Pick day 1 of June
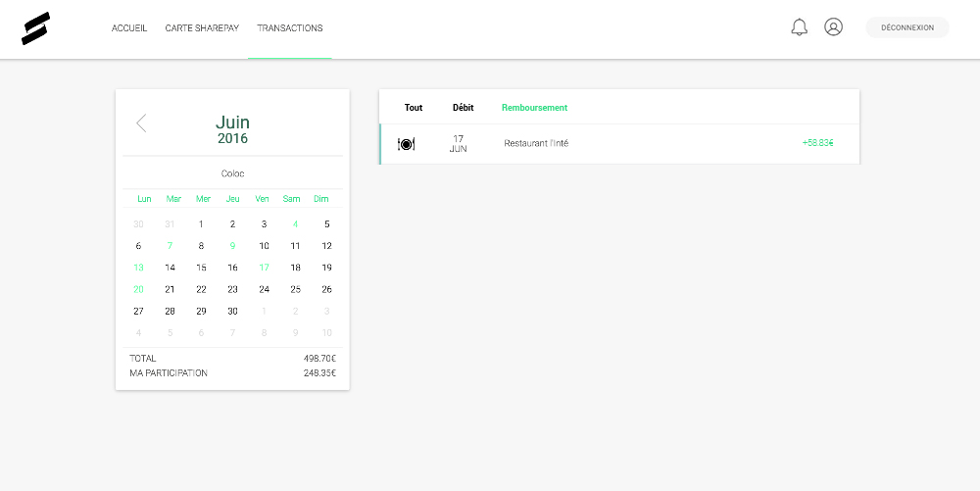Viewport: 980px width, 491px height. tap(201, 224)
